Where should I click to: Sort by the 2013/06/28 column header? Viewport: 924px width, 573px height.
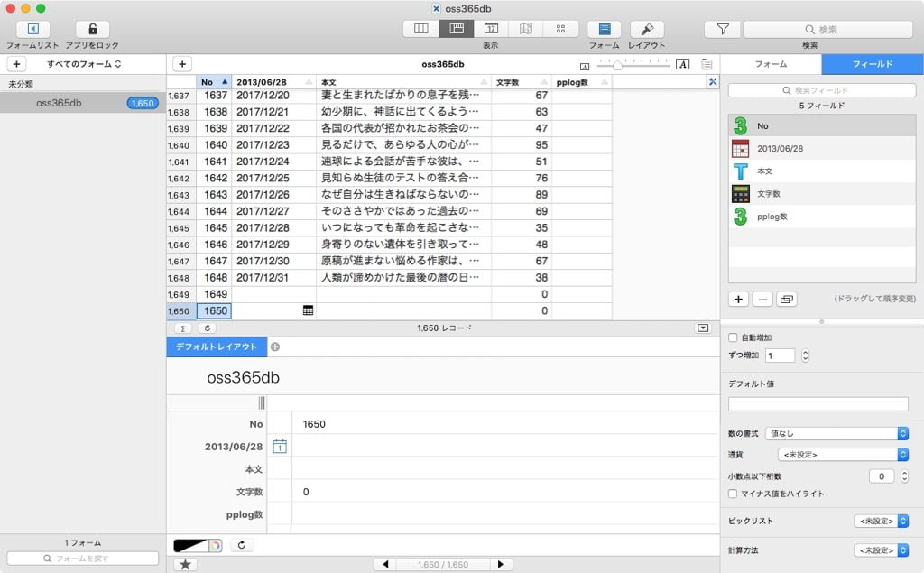tap(274, 82)
